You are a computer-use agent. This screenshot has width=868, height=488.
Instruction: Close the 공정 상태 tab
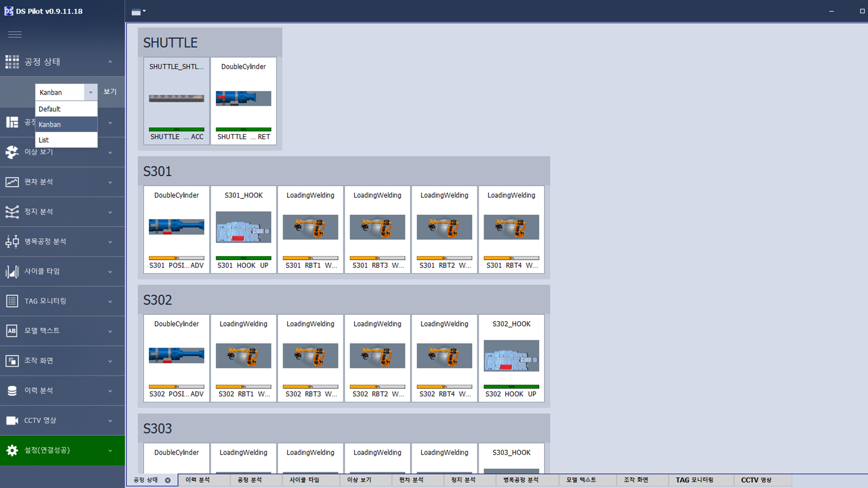(168, 480)
